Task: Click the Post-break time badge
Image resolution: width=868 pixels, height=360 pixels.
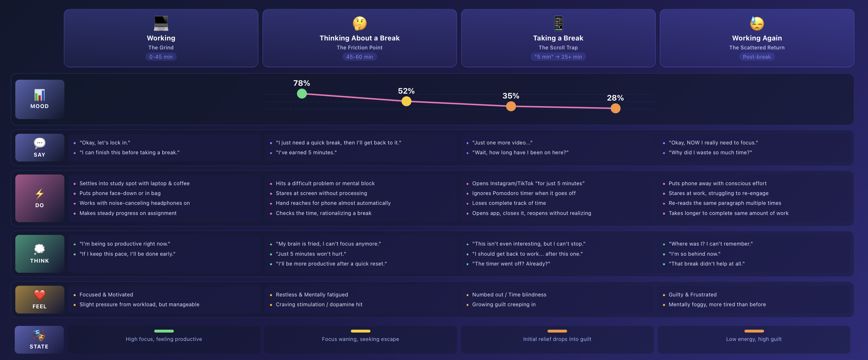Action: tap(757, 57)
